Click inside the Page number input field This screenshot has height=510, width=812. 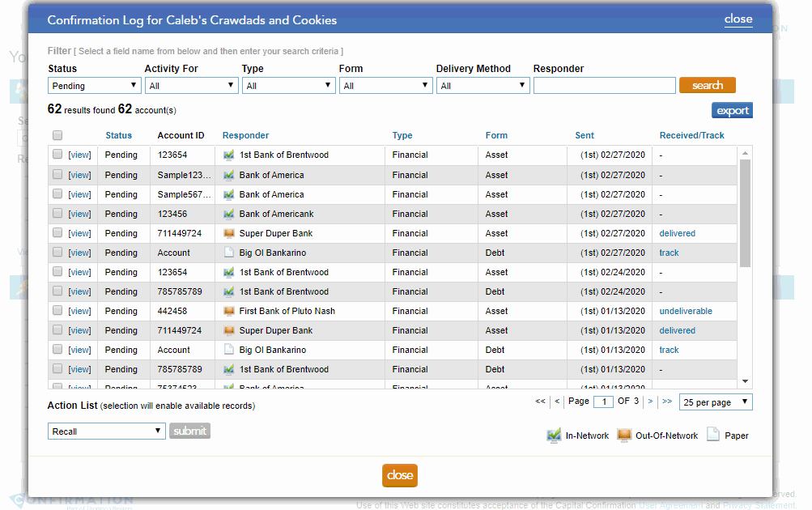[x=602, y=402]
